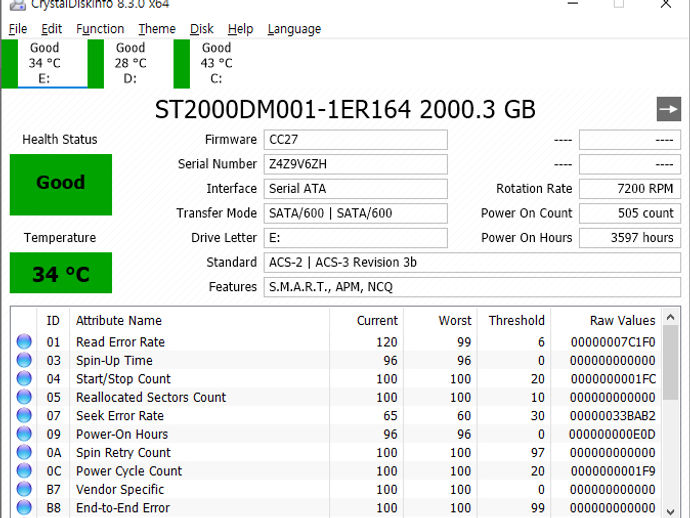Screen dimensions: 690x518
Task: Select the C: drive tab at 43 °C
Action: click(x=216, y=63)
